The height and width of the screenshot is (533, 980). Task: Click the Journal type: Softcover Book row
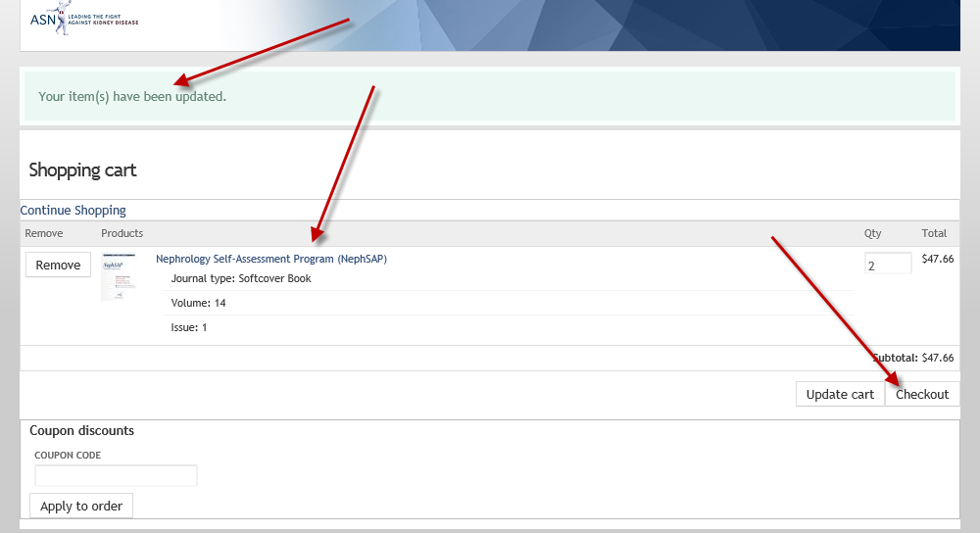click(x=241, y=278)
